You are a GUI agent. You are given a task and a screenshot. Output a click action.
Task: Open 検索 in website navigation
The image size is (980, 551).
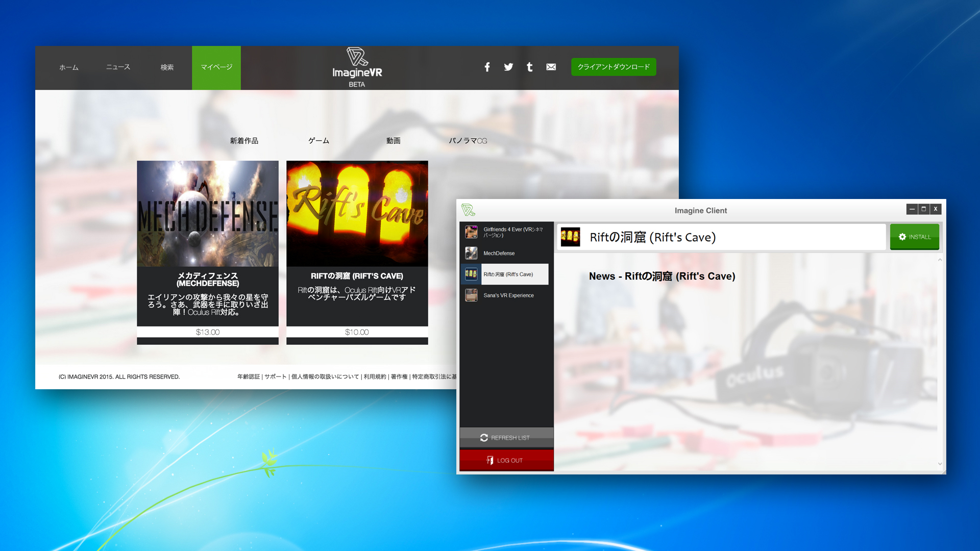pyautogui.click(x=167, y=67)
